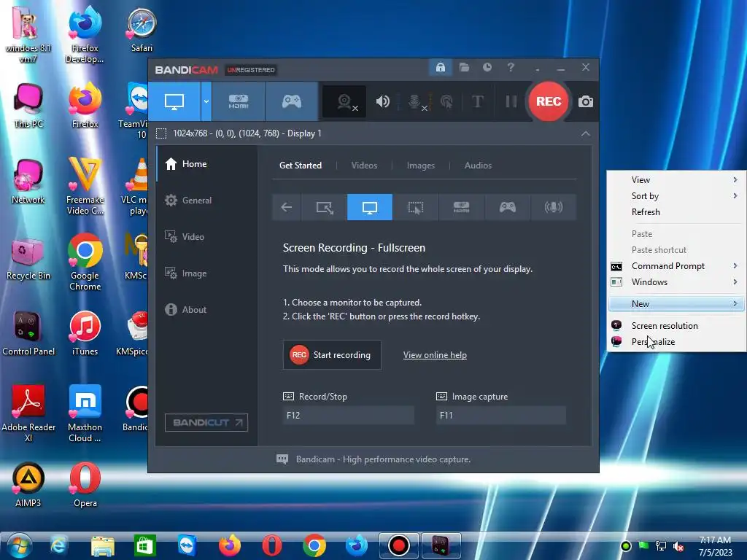
Task: Click Record/Stop hotkey field F12
Action: (x=348, y=415)
